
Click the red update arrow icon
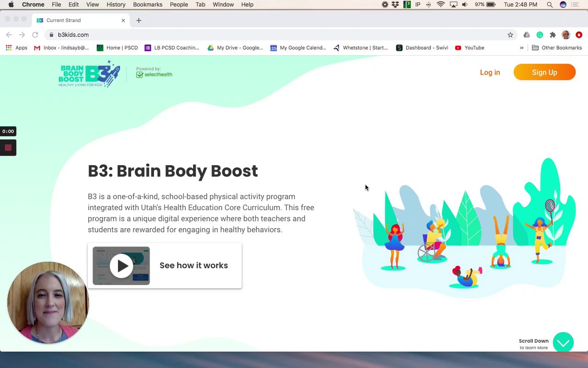[579, 34]
